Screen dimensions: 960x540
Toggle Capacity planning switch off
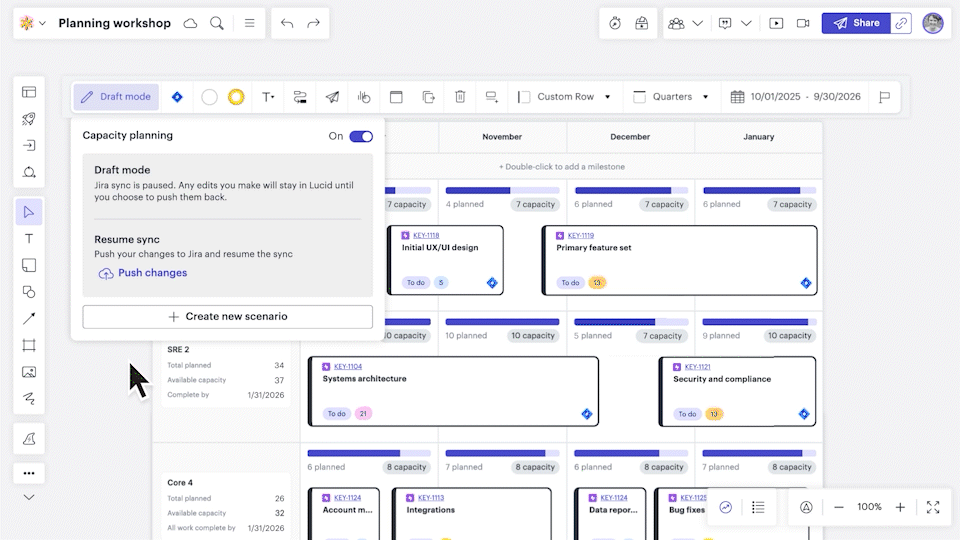click(361, 136)
